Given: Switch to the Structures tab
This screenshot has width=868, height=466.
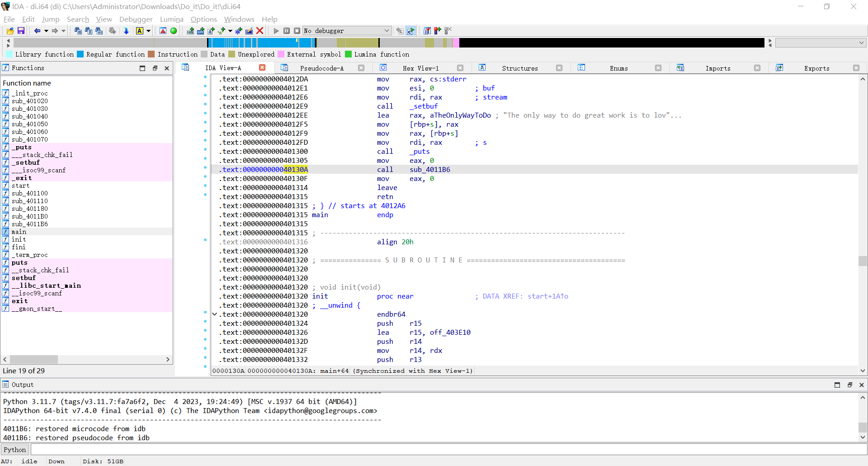Looking at the screenshot, I should [520, 68].
